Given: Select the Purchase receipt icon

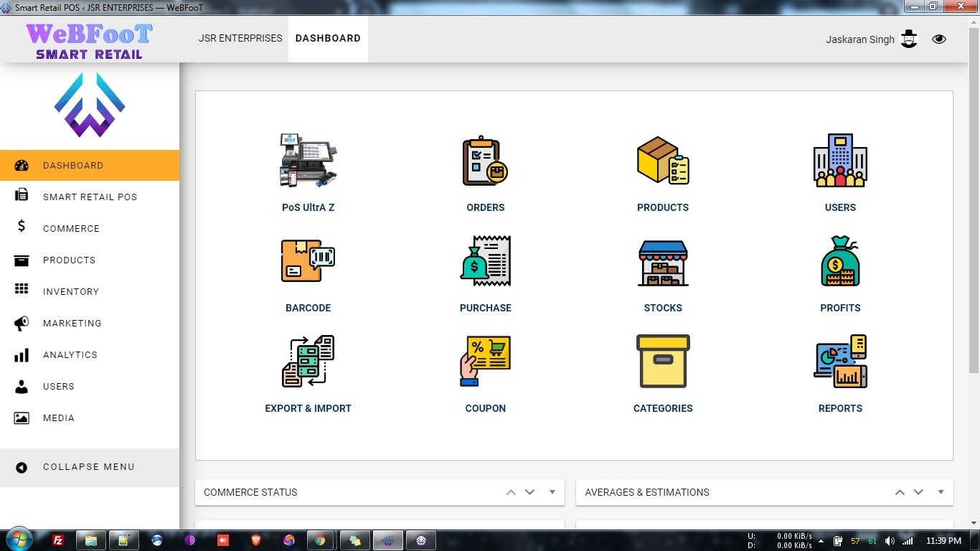Looking at the screenshot, I should click(x=485, y=261).
